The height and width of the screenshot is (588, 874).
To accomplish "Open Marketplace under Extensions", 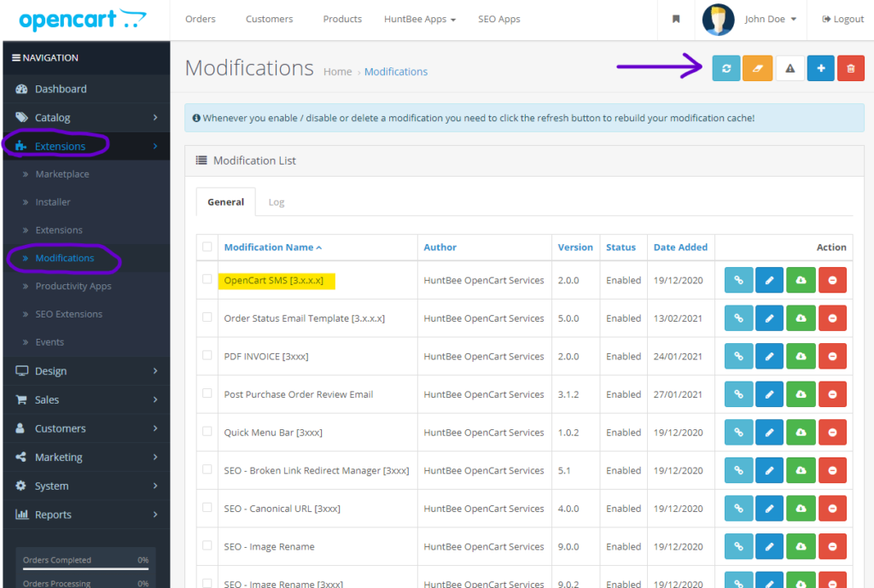I will (61, 174).
